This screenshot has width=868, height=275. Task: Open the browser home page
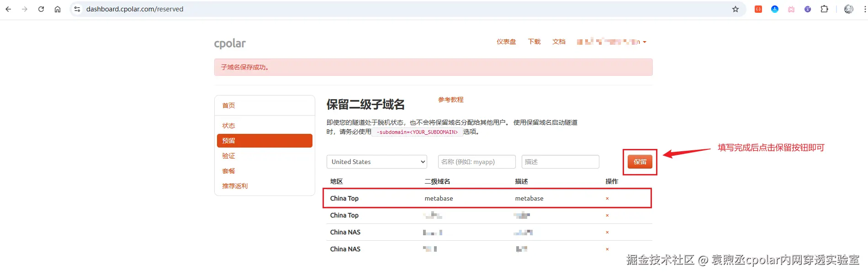tap(58, 9)
